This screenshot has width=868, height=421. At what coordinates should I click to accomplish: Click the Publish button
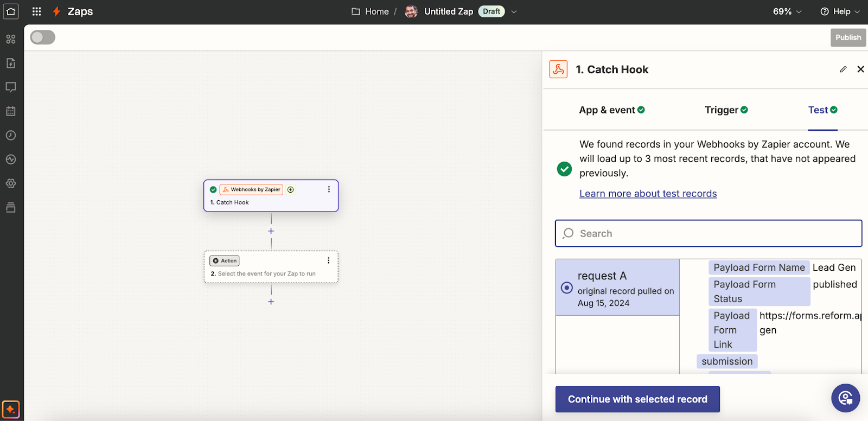point(848,37)
